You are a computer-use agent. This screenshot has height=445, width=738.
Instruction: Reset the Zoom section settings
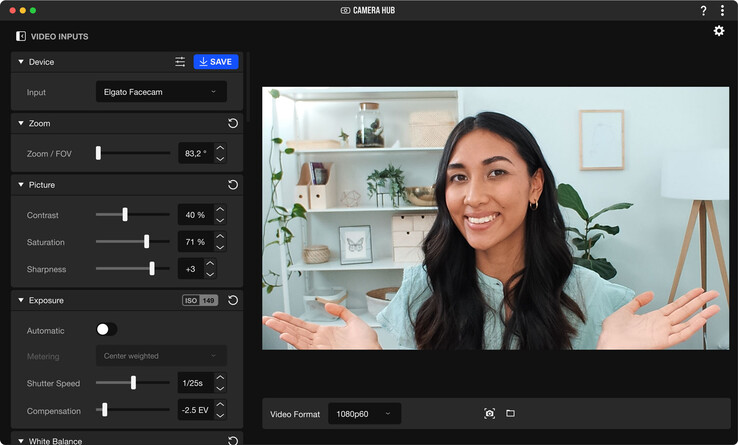[233, 123]
